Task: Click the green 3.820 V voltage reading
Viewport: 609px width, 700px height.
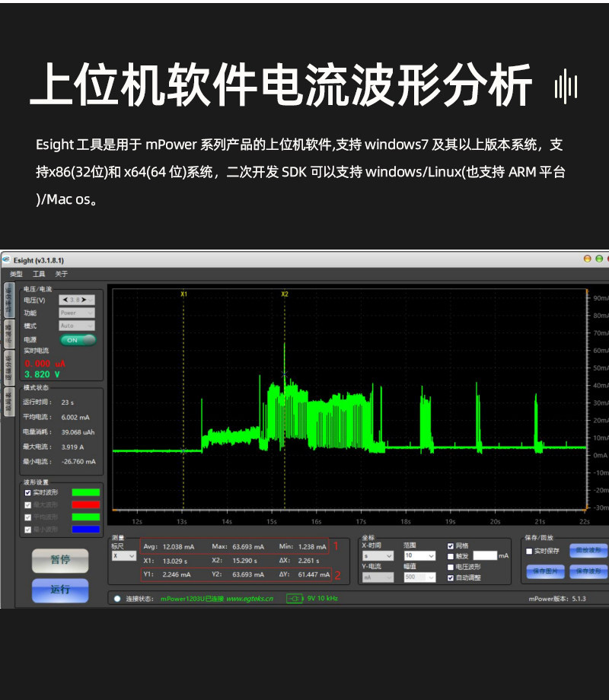Action: click(42, 374)
